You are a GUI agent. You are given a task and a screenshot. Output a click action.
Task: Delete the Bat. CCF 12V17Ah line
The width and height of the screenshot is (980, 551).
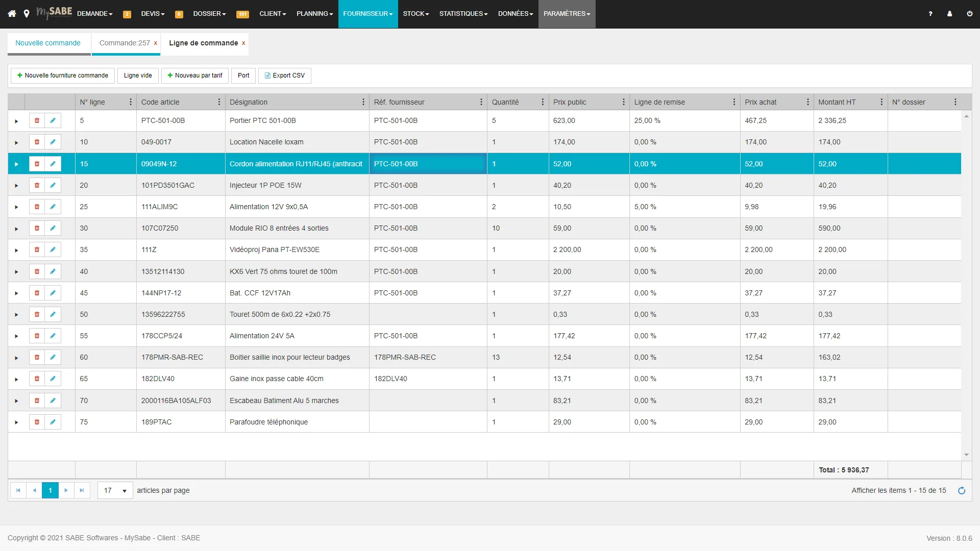coord(37,293)
